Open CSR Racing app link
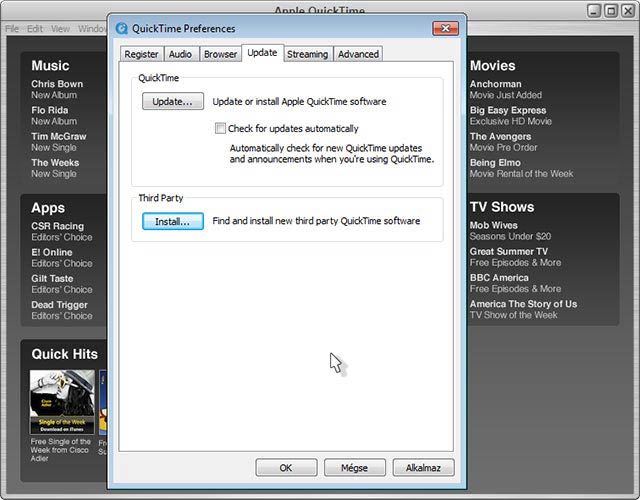 (62, 231)
